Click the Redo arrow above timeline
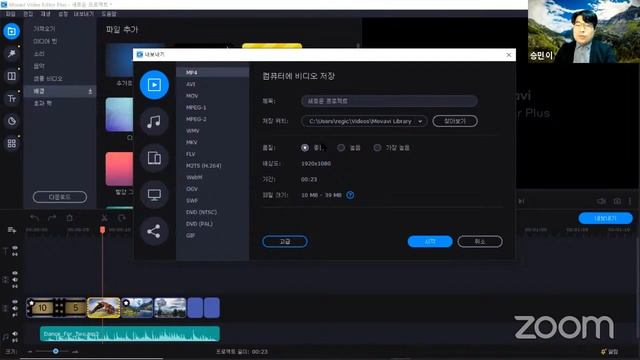The height and width of the screenshot is (360, 640). pyautogui.click(x=52, y=218)
